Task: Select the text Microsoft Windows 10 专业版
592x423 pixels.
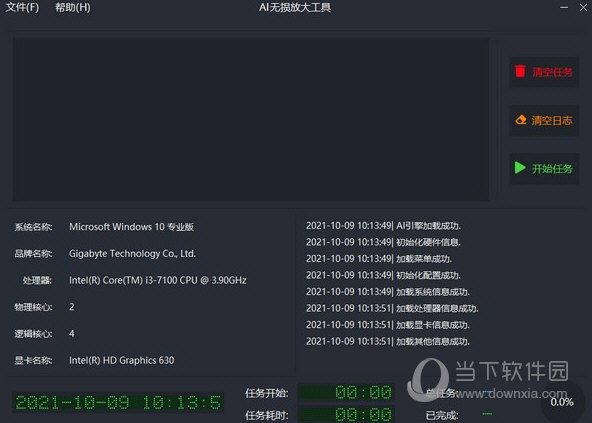Action: [x=131, y=227]
